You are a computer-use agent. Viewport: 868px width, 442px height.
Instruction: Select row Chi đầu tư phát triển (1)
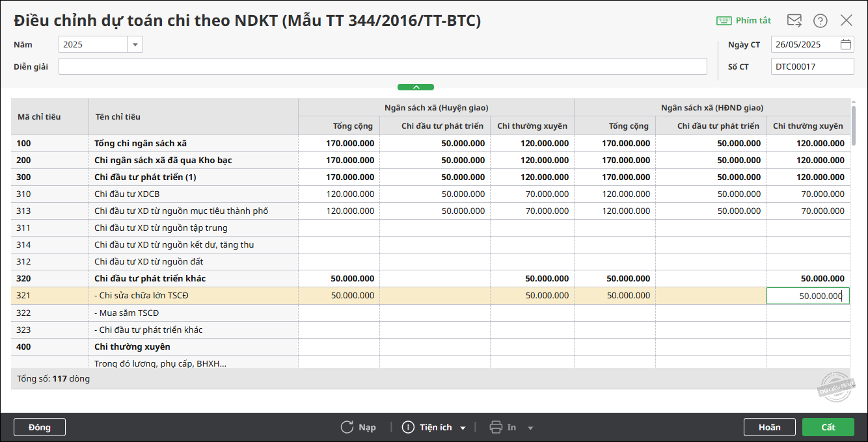tap(430, 177)
